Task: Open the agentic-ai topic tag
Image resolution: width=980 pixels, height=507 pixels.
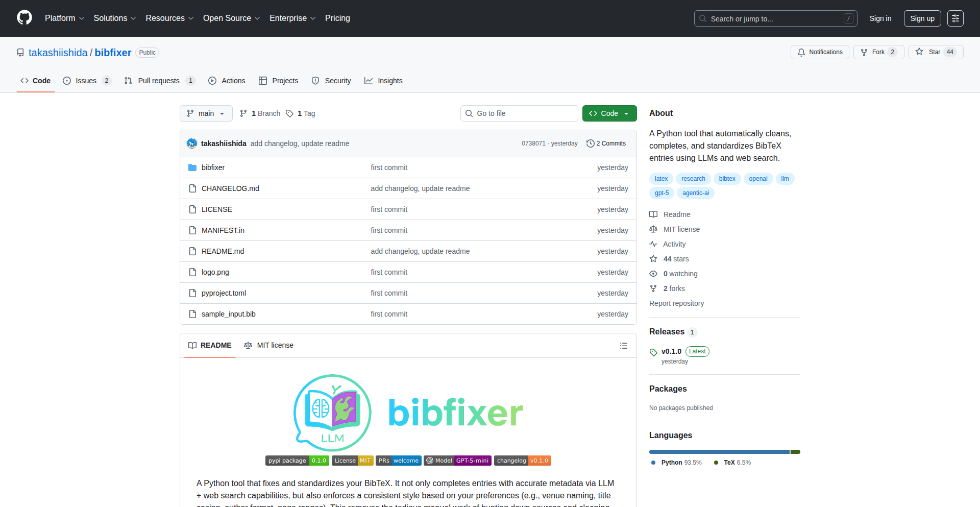Action: click(x=696, y=193)
